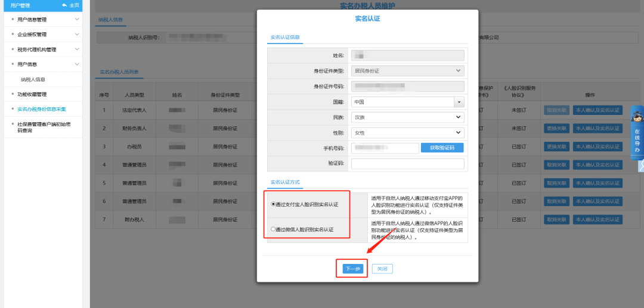
Task: Click the 获取验证码 button
Action: 442,148
